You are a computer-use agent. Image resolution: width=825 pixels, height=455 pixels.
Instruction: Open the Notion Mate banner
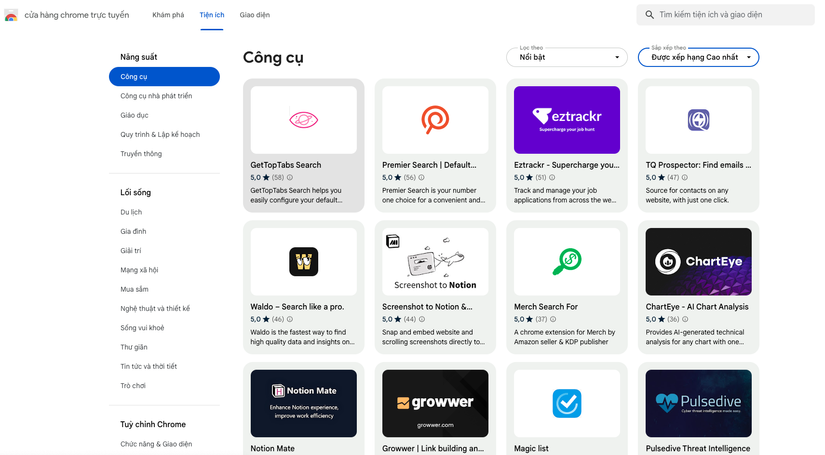pos(304,403)
